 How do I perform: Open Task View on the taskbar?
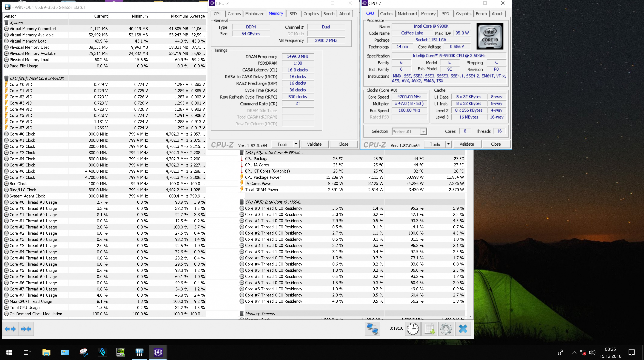[27, 352]
